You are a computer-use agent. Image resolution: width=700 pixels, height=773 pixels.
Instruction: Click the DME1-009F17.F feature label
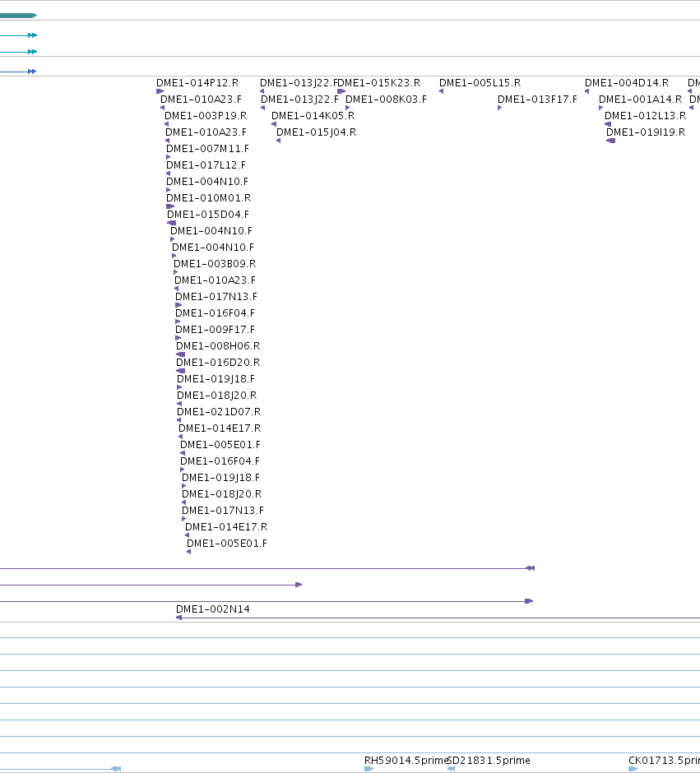pyautogui.click(x=215, y=329)
